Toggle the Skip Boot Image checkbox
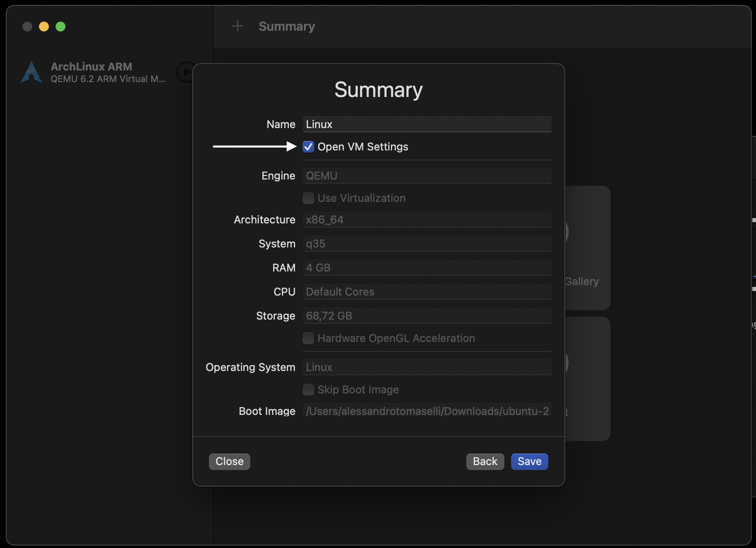The height and width of the screenshot is (548, 756). tap(308, 390)
